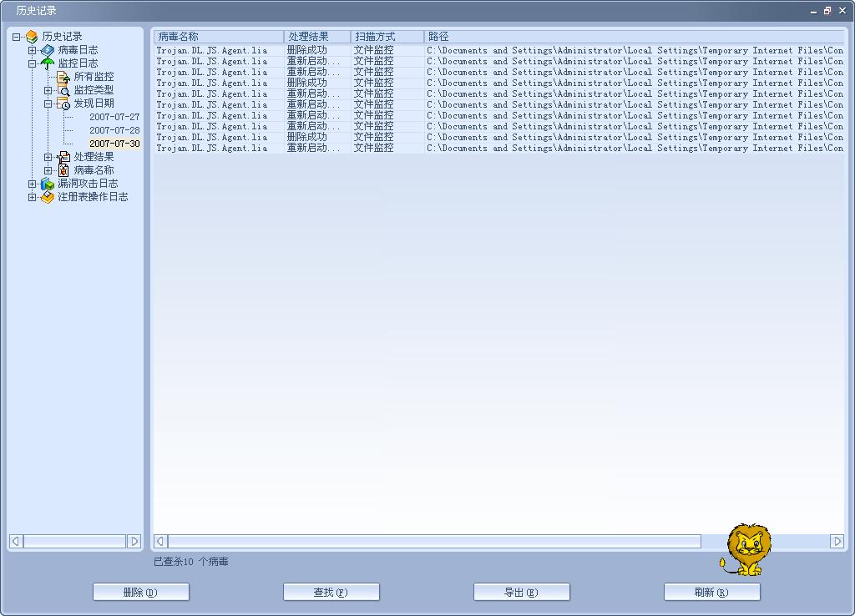The height and width of the screenshot is (616, 855).
Task: Click the 病毒日志 blue book icon
Action: click(x=48, y=50)
